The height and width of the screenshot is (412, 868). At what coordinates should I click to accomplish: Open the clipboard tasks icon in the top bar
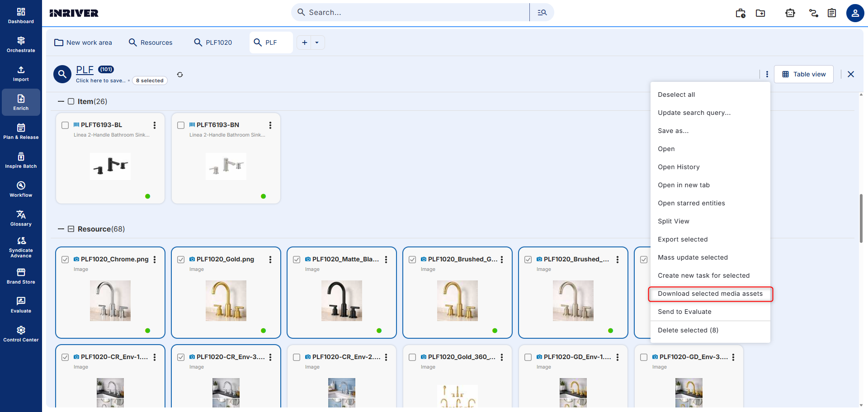coord(832,13)
